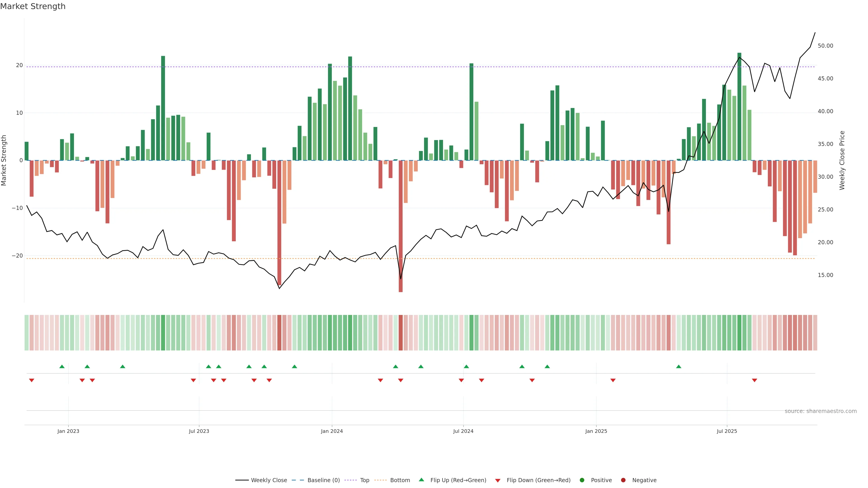This screenshot has width=868, height=488.
Task: Click the Flip Up green triangle legend icon
Action: point(421,480)
